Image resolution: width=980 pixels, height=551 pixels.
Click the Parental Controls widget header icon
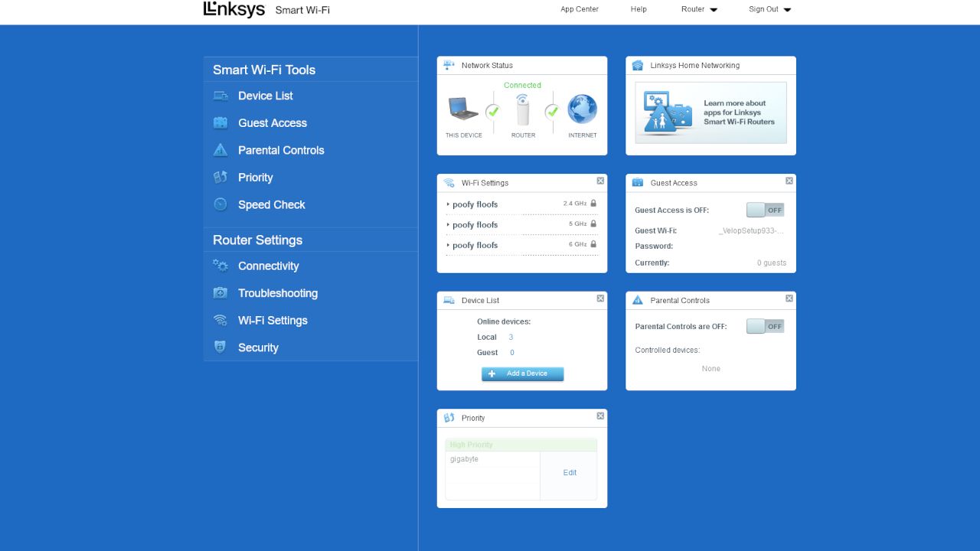(638, 301)
